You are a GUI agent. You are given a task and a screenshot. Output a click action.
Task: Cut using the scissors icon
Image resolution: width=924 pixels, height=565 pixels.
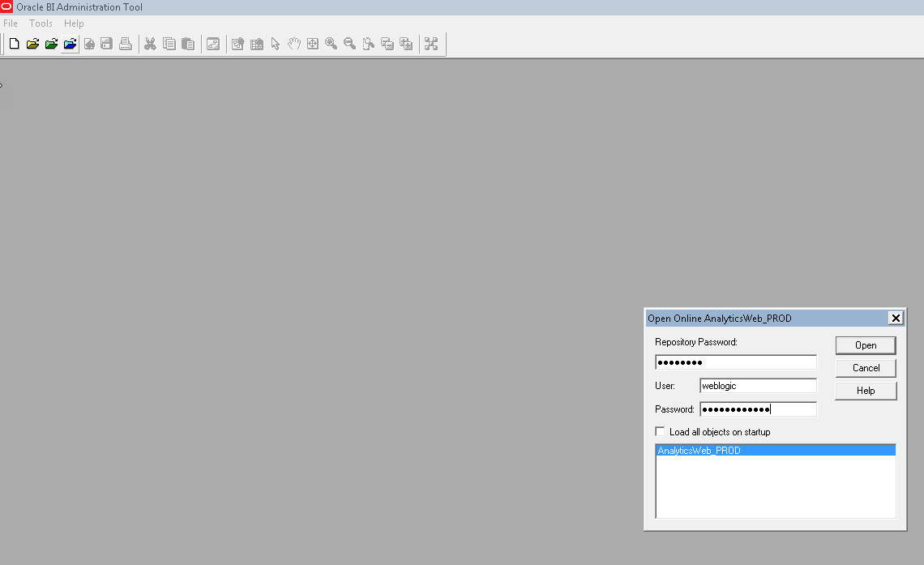click(x=150, y=44)
